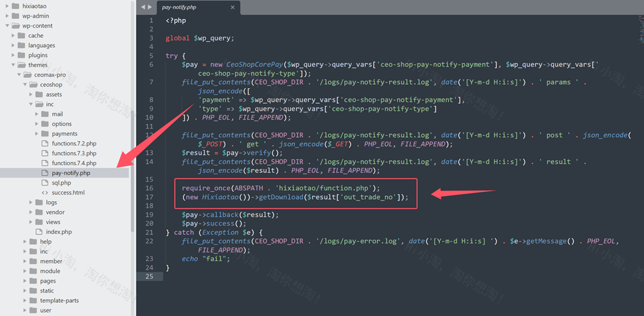Open functions.7.4.php from the file tree
644x316 pixels.
point(74,163)
